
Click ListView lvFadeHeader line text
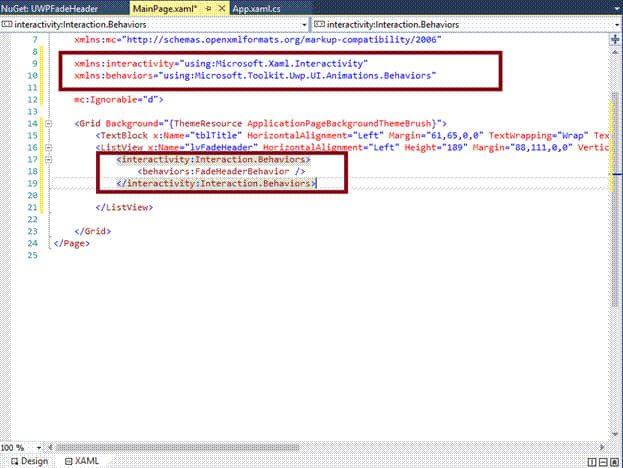pos(352,147)
